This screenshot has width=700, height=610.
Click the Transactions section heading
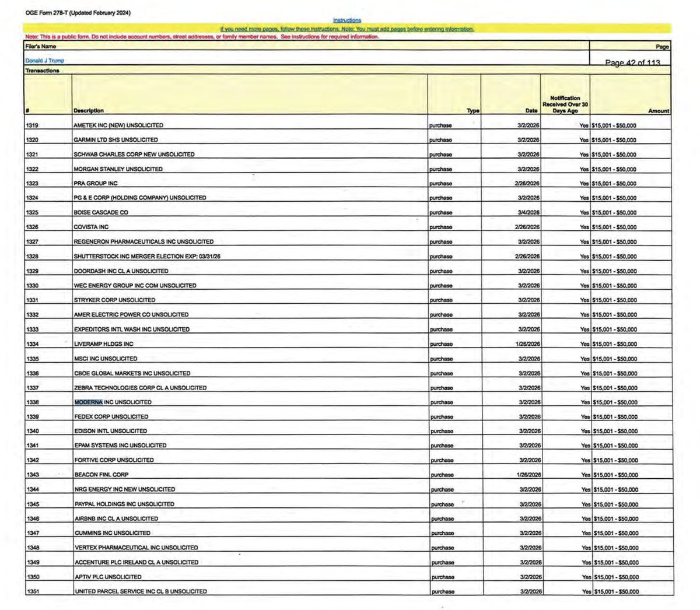tap(42, 71)
